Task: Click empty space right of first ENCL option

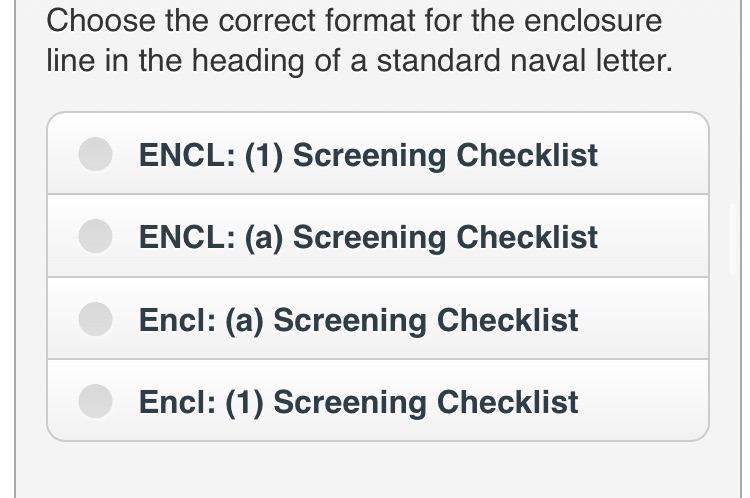Action: click(x=653, y=154)
